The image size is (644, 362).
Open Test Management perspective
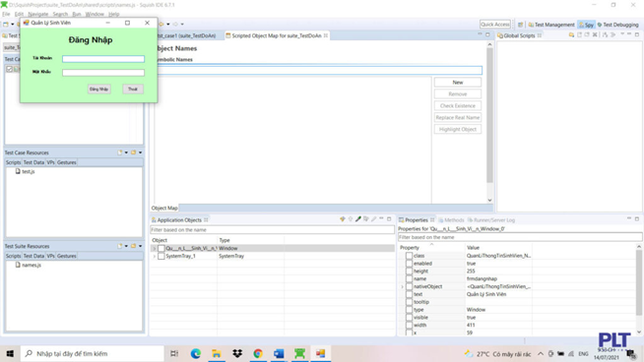coord(551,25)
